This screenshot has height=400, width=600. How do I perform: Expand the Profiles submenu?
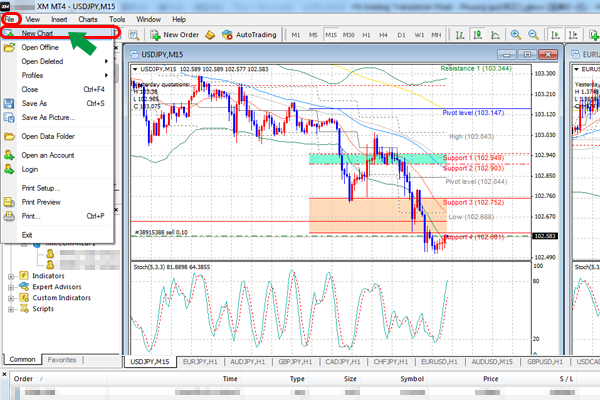[x=57, y=75]
